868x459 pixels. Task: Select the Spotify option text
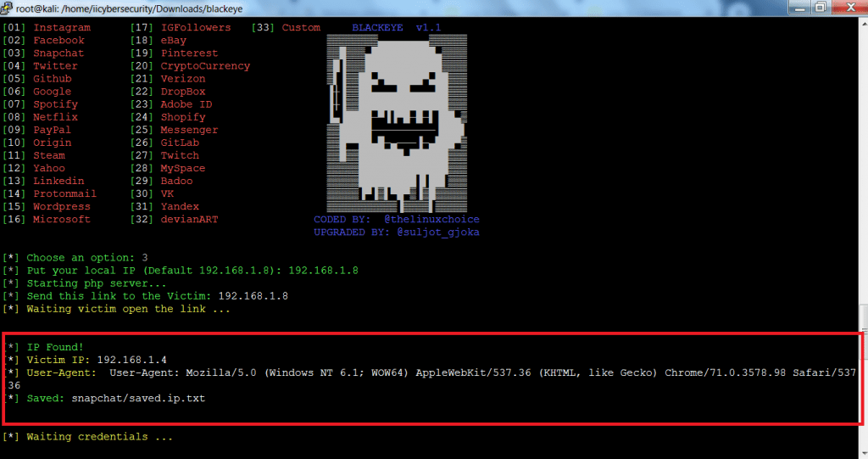click(55, 104)
